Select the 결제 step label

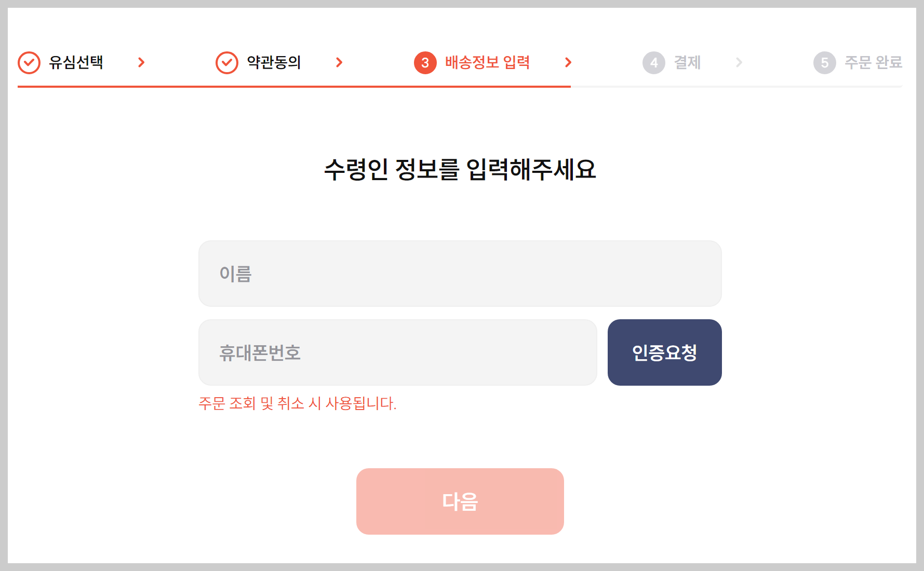(x=687, y=62)
